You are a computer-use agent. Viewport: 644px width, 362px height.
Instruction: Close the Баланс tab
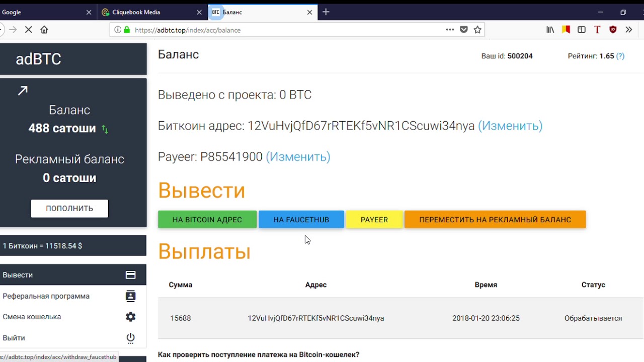310,12
